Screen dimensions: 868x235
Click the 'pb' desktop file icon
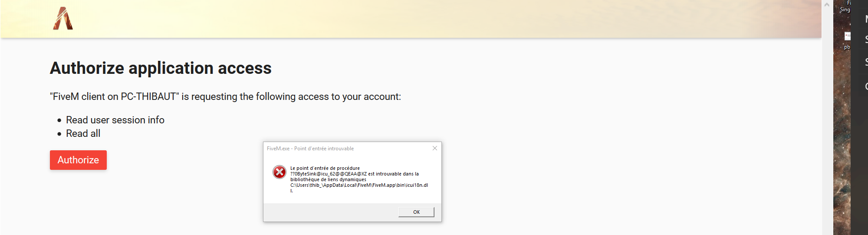click(x=847, y=40)
